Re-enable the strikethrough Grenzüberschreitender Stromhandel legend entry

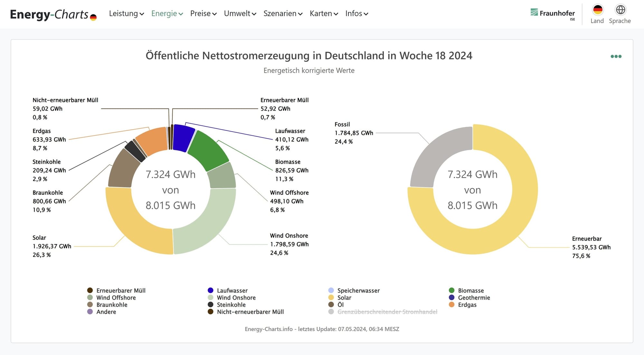[387, 312]
